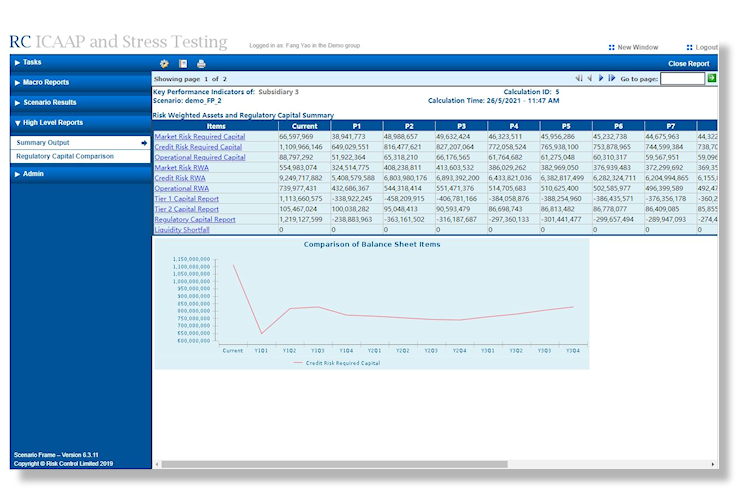Screen dimensions: 737x500
Task: Click the Close Report button
Action: pos(689,63)
